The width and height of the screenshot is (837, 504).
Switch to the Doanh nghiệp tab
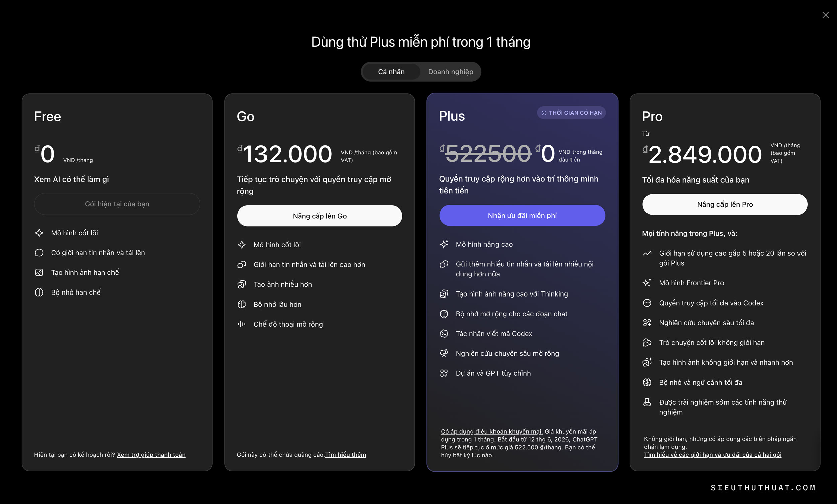coord(450,72)
